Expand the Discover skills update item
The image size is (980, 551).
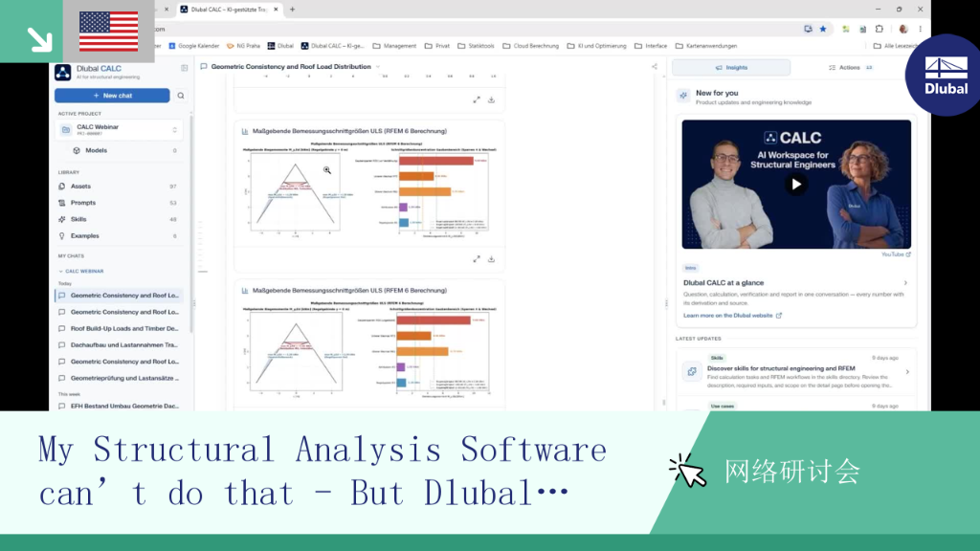[907, 372]
